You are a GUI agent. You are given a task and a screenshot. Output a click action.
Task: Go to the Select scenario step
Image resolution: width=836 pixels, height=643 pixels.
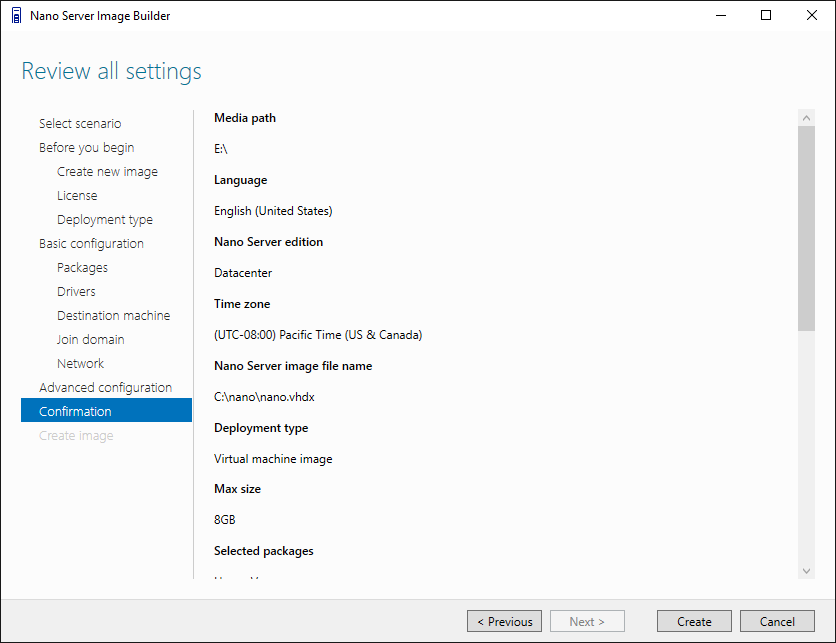point(80,123)
